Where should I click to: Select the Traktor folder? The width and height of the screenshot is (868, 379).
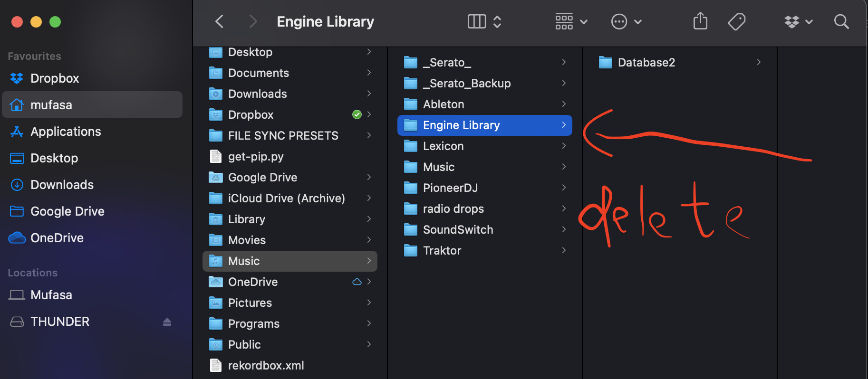[x=485, y=251]
